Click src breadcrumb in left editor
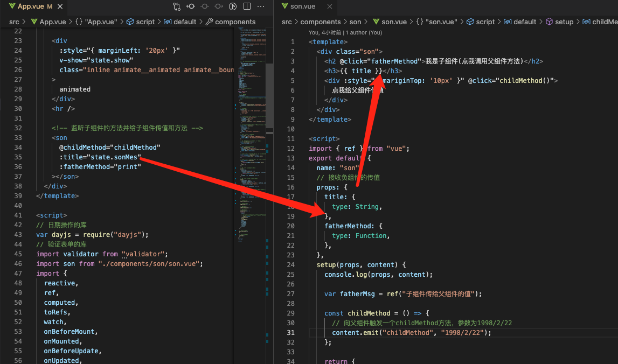This screenshot has width=618, height=364. tap(14, 22)
